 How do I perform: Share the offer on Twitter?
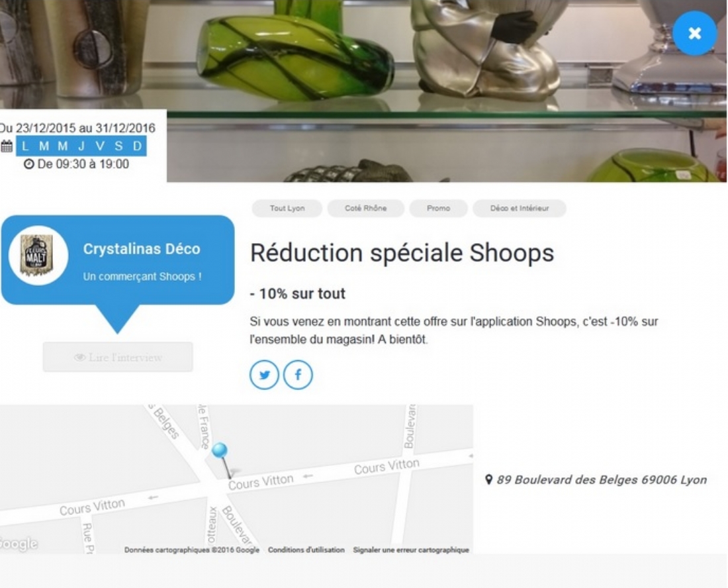pyautogui.click(x=264, y=374)
